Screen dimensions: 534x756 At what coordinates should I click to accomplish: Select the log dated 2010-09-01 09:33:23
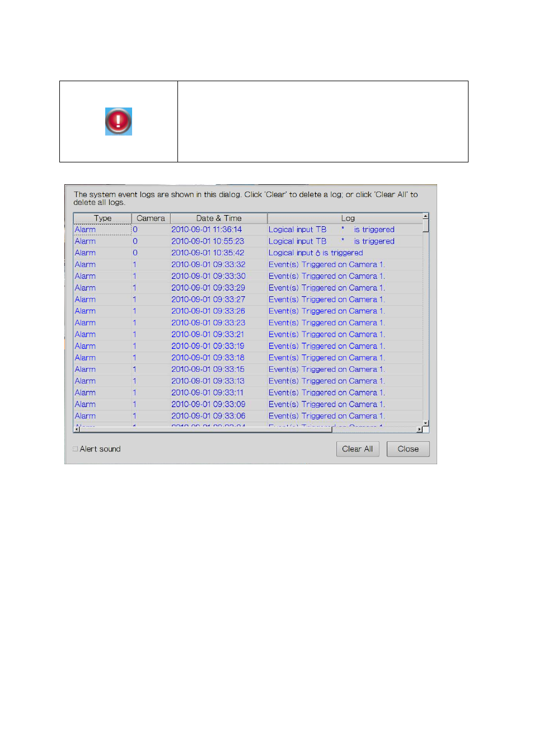tap(248, 323)
